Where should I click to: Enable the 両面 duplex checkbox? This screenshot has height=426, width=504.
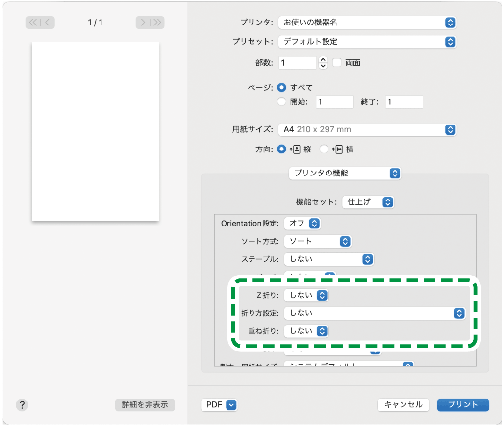point(337,63)
